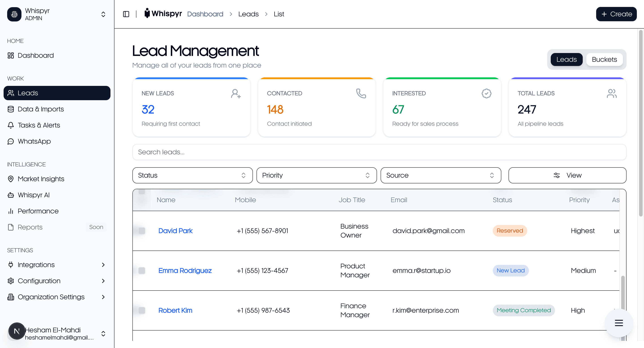Open David Park lead link
This screenshot has width=644, height=348.
point(175,231)
